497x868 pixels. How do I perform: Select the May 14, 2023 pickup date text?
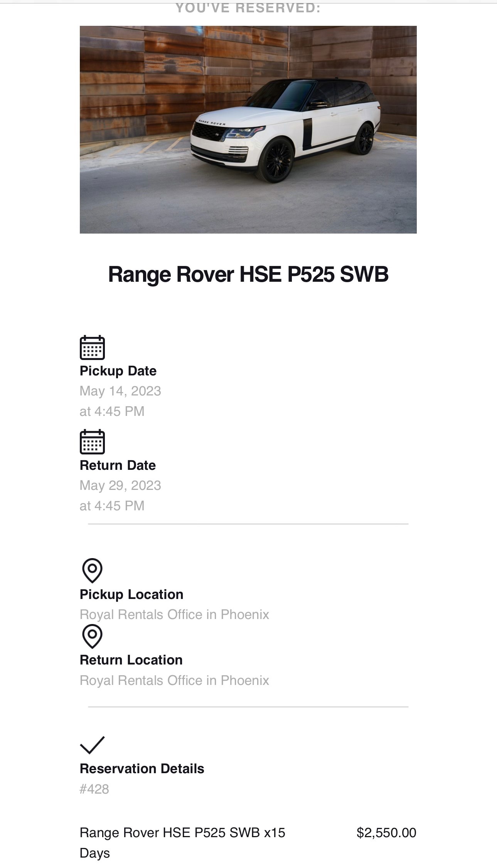120,391
